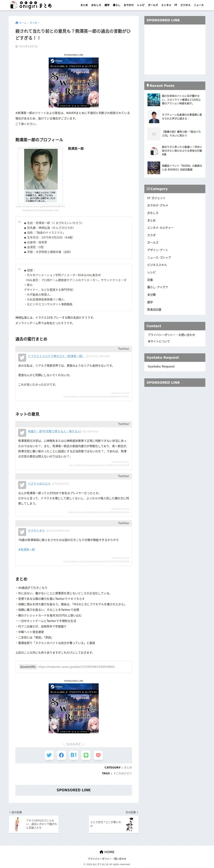
Task: Click the tweet timestamp 2019.05.31 19:43
Action: point(120,393)
